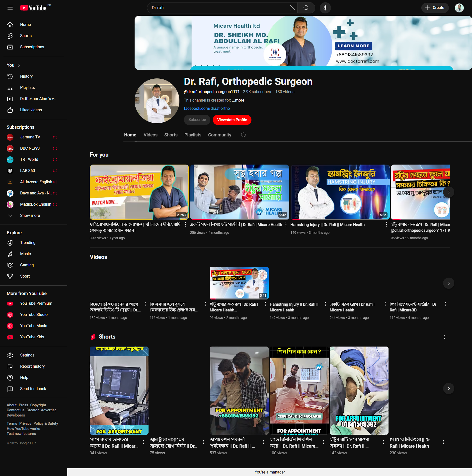Switch to Community tab
Screen dimensions: 472x476
click(x=220, y=135)
